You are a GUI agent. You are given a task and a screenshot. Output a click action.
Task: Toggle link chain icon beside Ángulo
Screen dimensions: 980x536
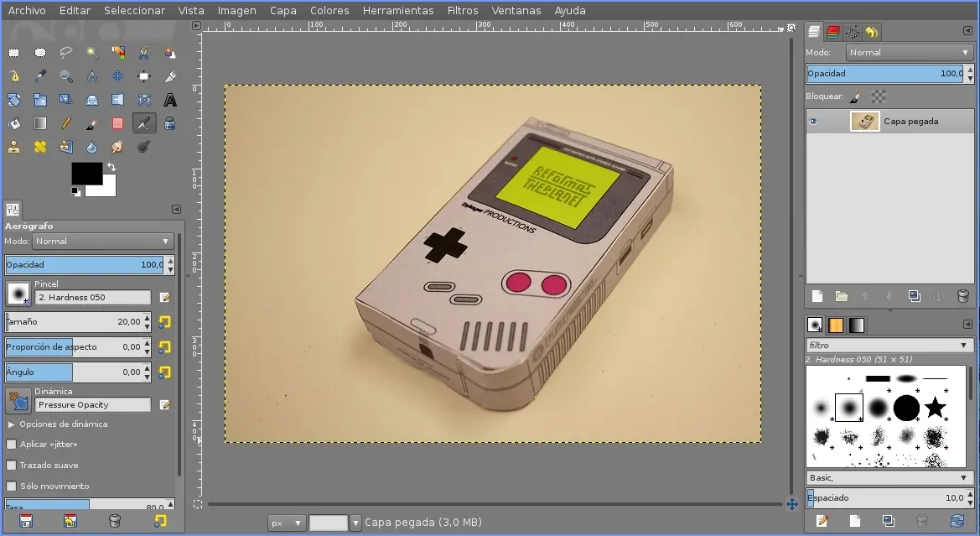tap(164, 372)
